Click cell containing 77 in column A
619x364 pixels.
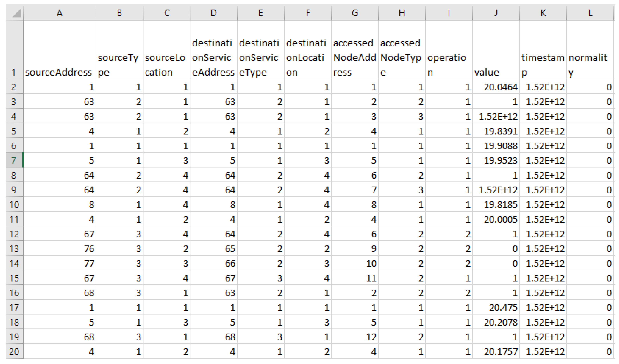click(x=60, y=263)
